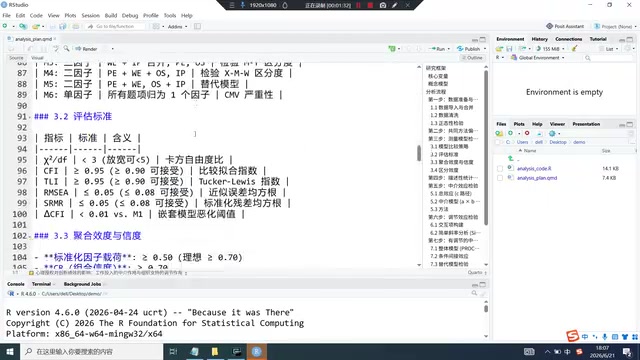Click the red Delete icon in Files
The width and height of the screenshot is (640, 360).
(527, 133)
